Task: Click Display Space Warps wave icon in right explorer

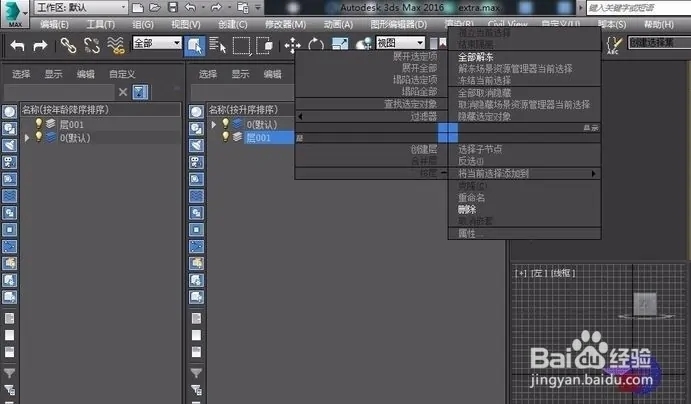Action: (197, 196)
